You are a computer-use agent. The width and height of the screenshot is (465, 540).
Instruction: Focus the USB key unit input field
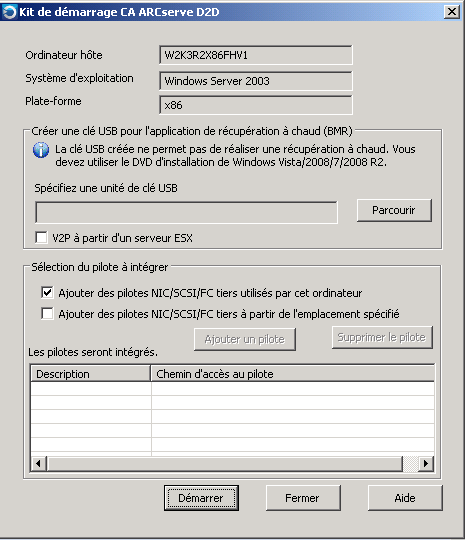tap(186, 212)
